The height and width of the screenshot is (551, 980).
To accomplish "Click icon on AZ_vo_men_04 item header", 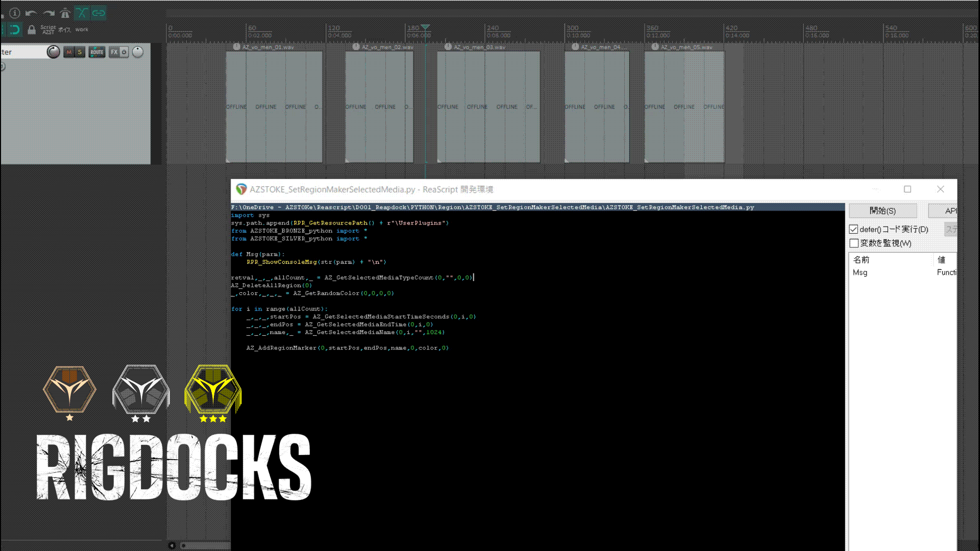I will 575,47.
